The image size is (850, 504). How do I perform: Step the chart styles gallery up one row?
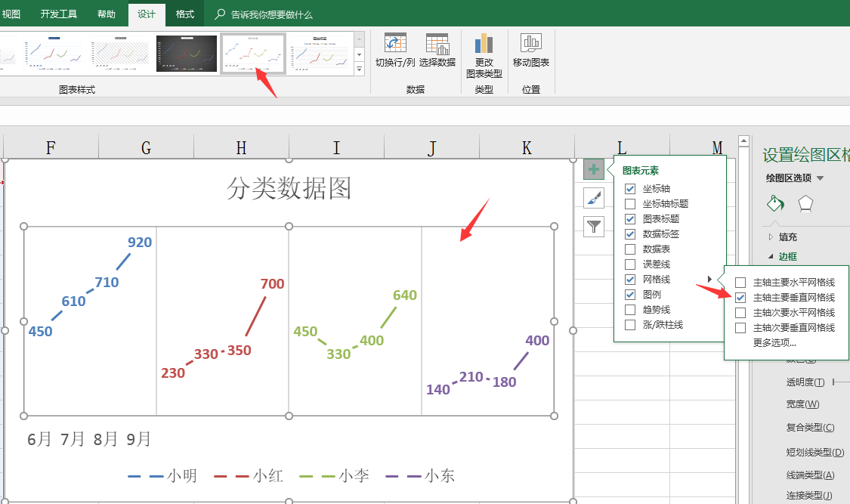[359, 39]
